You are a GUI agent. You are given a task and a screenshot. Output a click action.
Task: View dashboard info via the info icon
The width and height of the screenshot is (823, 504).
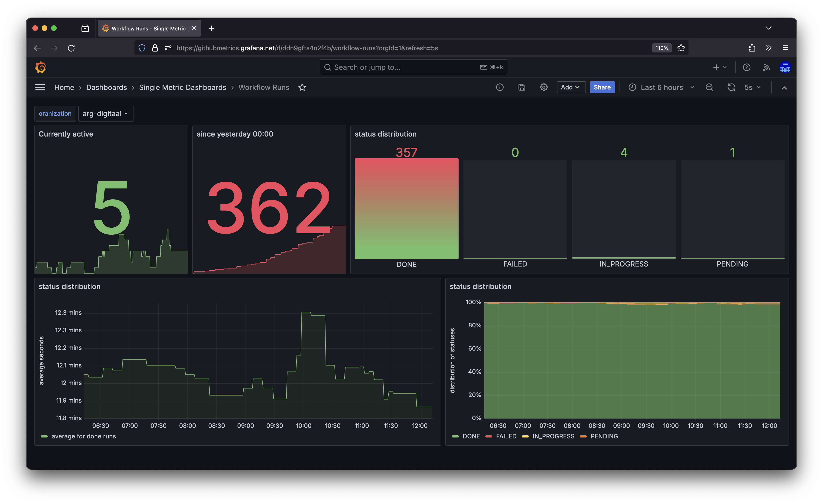coord(500,87)
